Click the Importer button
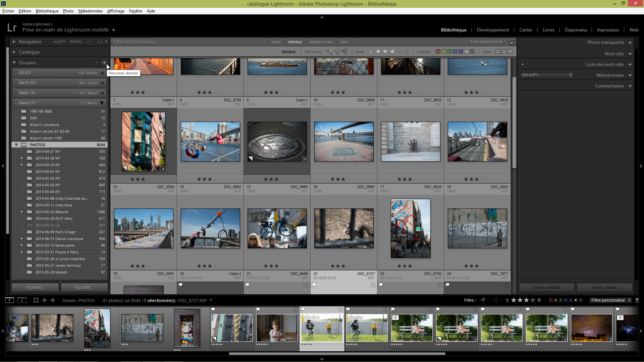 click(35, 288)
